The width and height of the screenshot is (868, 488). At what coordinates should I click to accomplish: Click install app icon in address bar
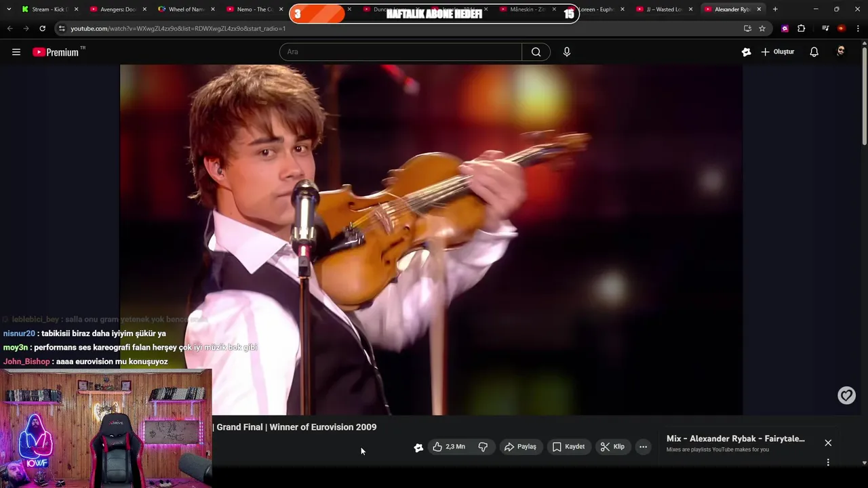click(x=747, y=28)
